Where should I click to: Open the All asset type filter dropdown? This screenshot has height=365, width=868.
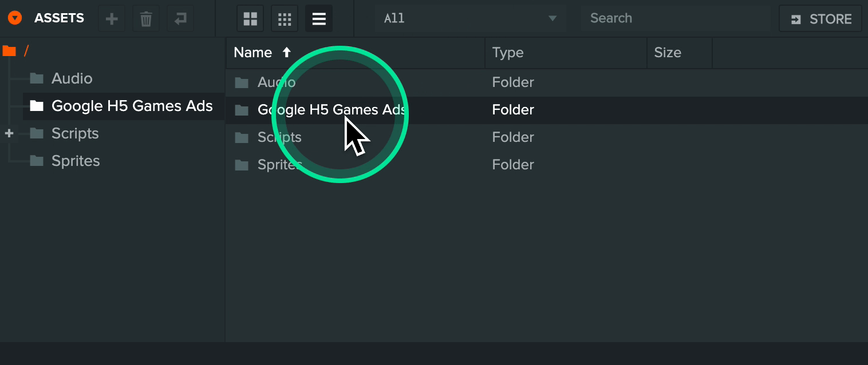[x=470, y=18]
